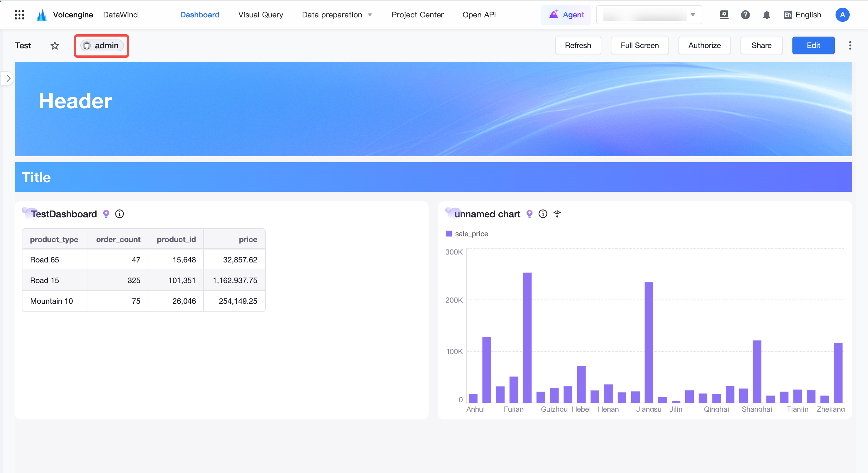Click the insight lightbulb icon beside TestDashboard
Viewport: 868px width, 473px height.
coord(106,214)
